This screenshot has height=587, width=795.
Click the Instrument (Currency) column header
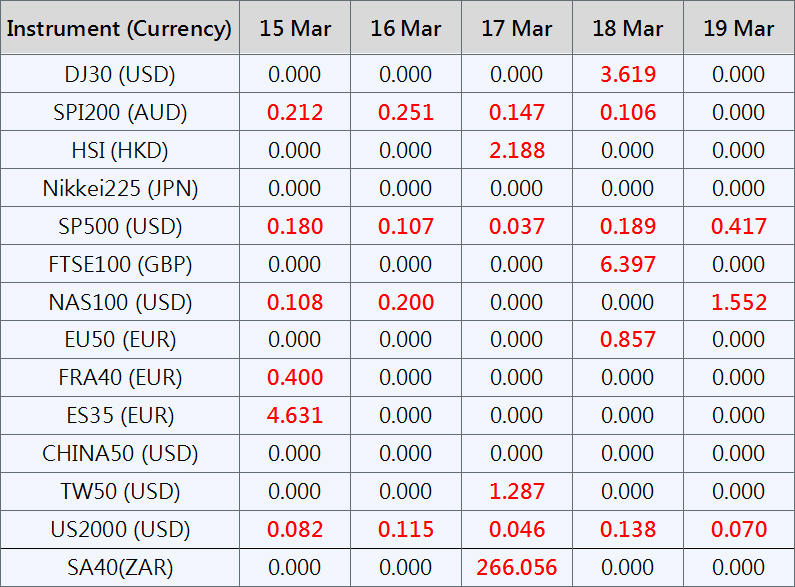(x=119, y=28)
